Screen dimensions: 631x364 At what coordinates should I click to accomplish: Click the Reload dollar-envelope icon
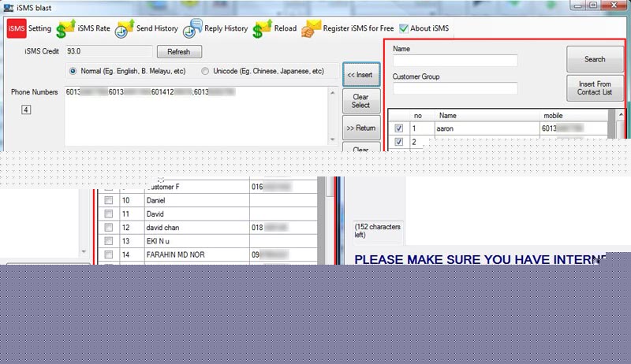pos(263,29)
